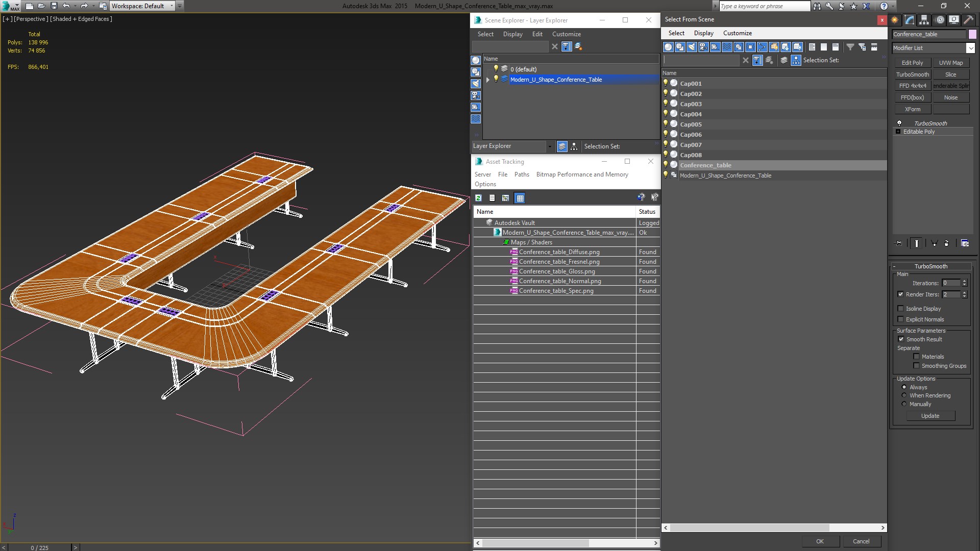
Task: Click the pink object color swatch
Action: coord(972,34)
